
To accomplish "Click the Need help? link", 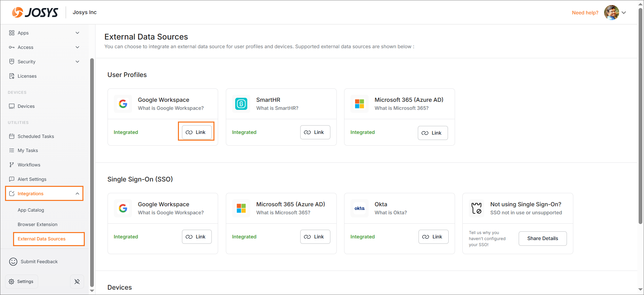I will [x=585, y=13].
